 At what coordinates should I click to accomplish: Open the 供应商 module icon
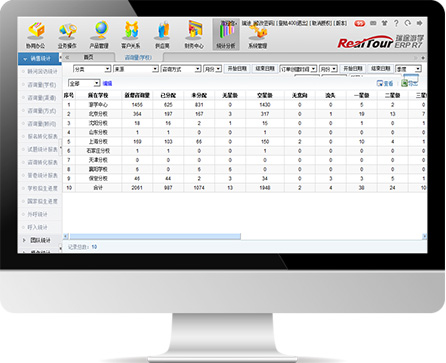pos(162,35)
